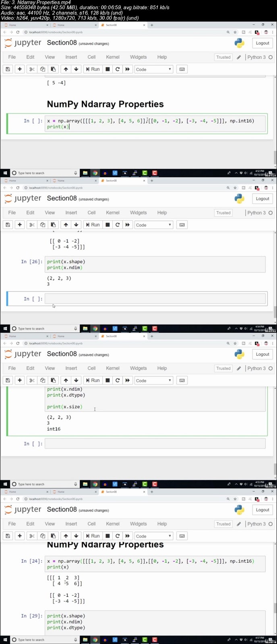
Task: Open the Widgets menu in the top frame
Action: pyautogui.click(x=138, y=57)
